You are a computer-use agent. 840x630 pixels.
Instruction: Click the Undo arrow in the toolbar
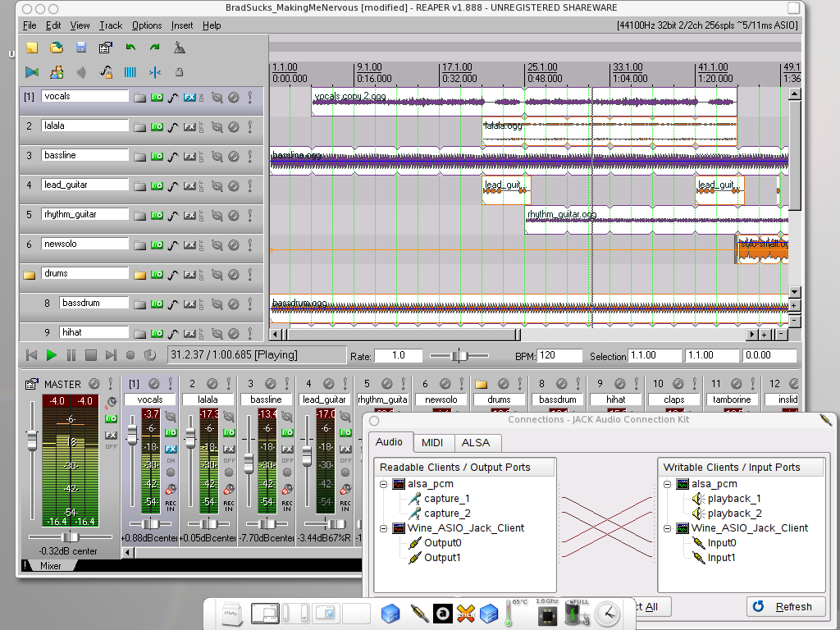[x=130, y=47]
